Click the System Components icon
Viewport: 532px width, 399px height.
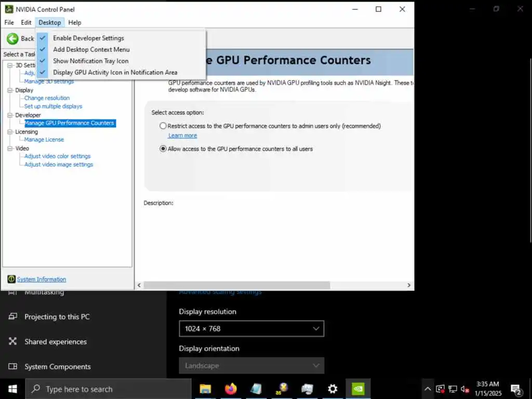[x=12, y=366]
